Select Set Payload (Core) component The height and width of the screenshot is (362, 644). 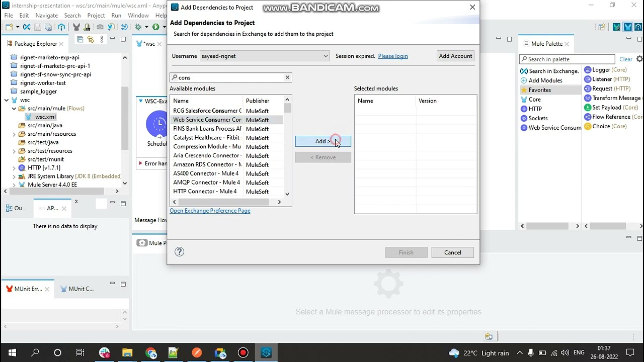tap(611, 107)
